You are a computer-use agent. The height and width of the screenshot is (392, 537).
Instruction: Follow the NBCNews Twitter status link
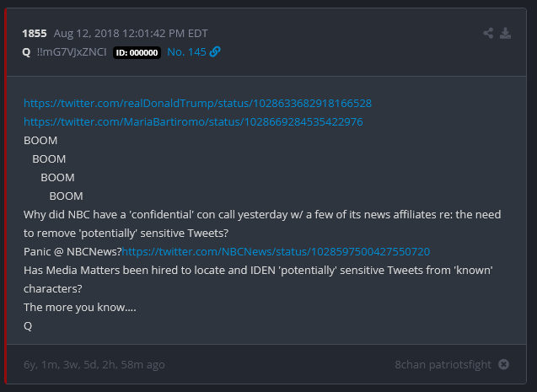pos(276,251)
